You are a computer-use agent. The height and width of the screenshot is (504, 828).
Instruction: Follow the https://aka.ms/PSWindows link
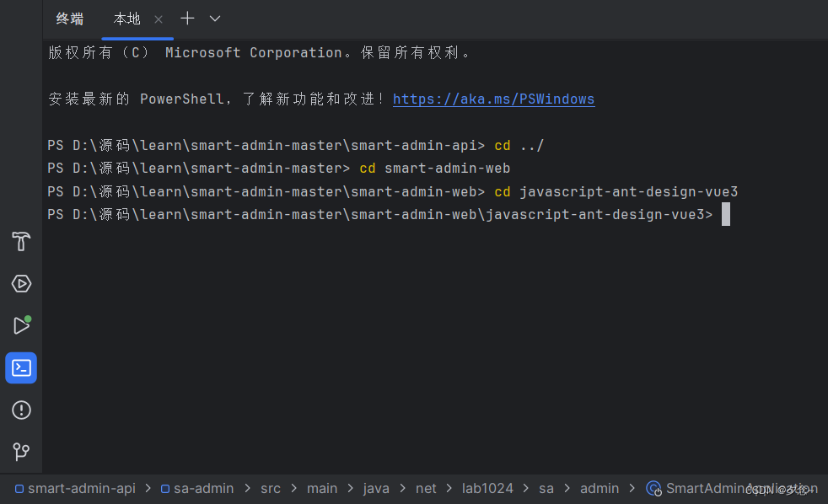pyautogui.click(x=493, y=99)
